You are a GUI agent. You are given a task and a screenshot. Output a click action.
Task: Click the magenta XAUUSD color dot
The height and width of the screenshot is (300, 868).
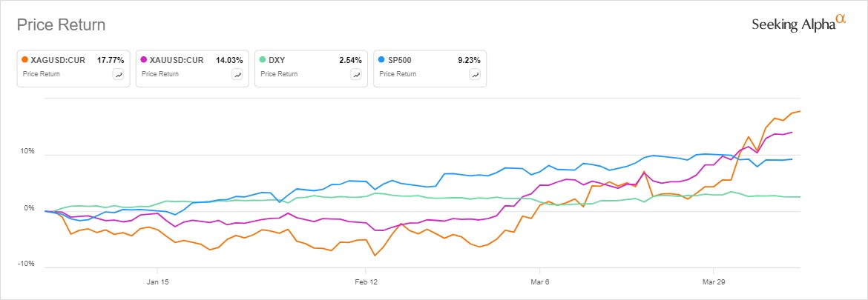click(144, 59)
